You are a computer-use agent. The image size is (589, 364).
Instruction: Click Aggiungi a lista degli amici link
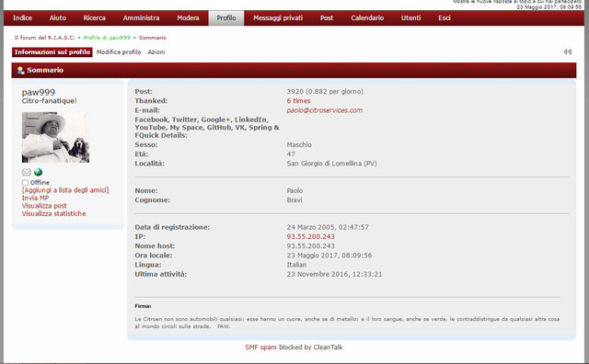[65, 190]
